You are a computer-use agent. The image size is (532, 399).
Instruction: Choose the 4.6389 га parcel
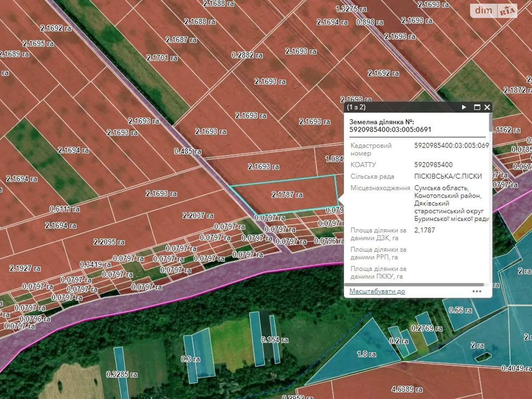click(407, 389)
